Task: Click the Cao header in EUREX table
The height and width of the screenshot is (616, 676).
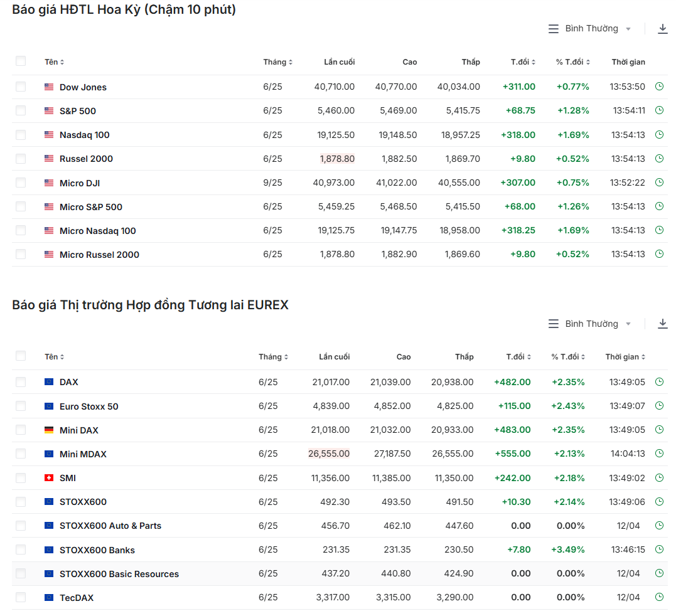Action: point(404,357)
